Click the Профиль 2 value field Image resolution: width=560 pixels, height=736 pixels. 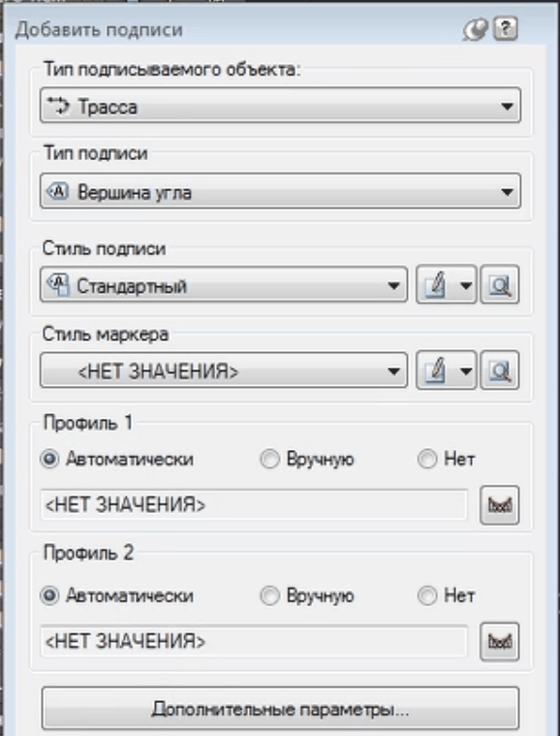pos(254,641)
